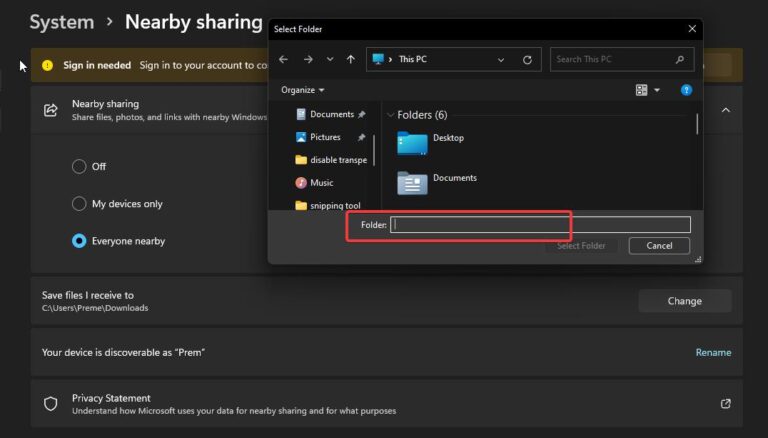Click Change save location button in Settings
768x438 pixels.
pos(685,301)
